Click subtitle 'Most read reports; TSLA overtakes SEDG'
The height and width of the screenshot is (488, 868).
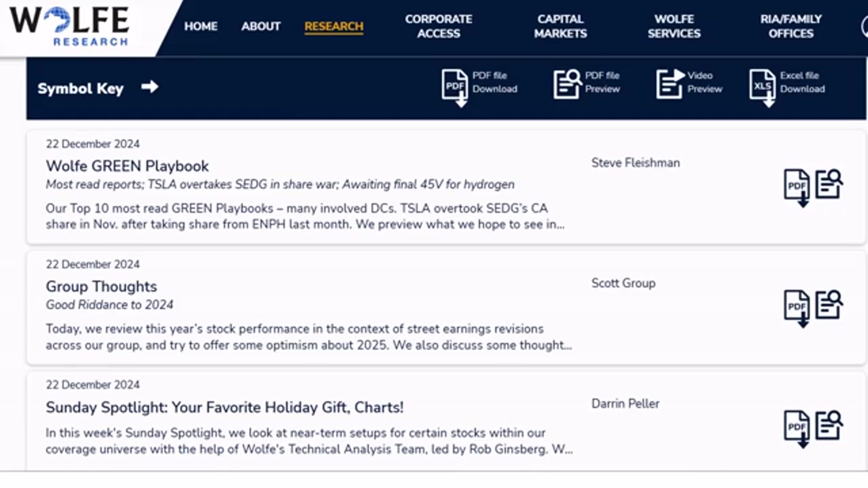click(280, 184)
